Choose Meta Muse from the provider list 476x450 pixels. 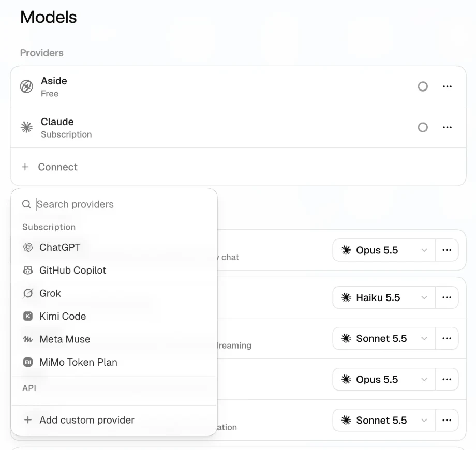click(114, 339)
